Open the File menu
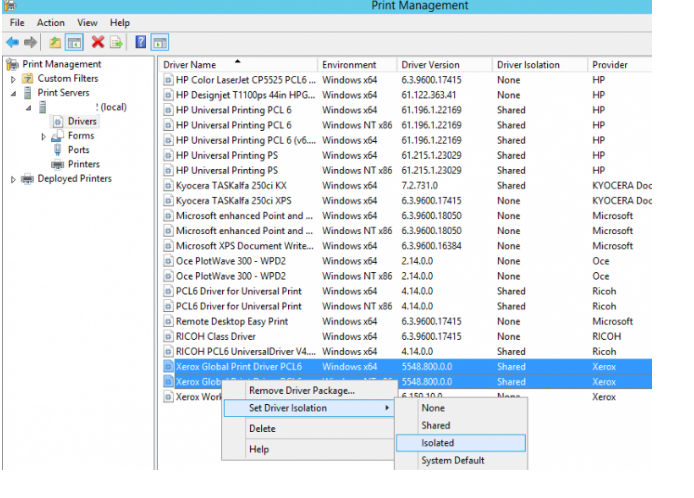 pos(17,23)
